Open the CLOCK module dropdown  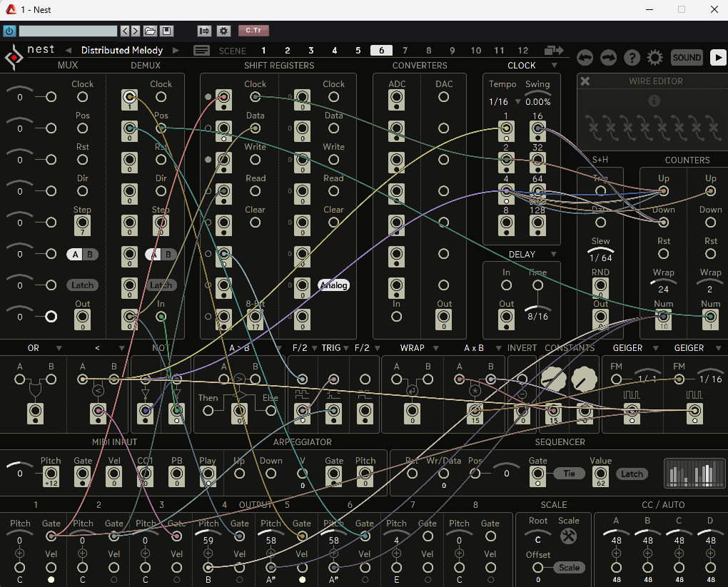554,66
